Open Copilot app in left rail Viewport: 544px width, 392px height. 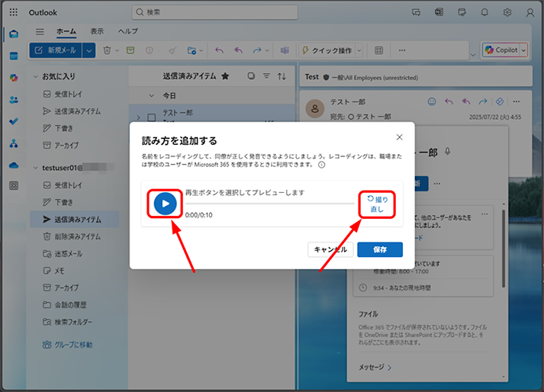pos(14,78)
